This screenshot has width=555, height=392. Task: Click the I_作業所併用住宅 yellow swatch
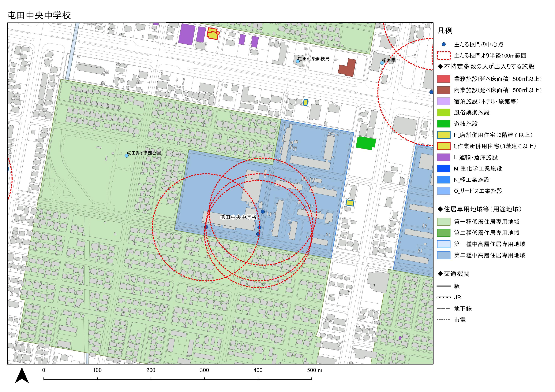[444, 146]
